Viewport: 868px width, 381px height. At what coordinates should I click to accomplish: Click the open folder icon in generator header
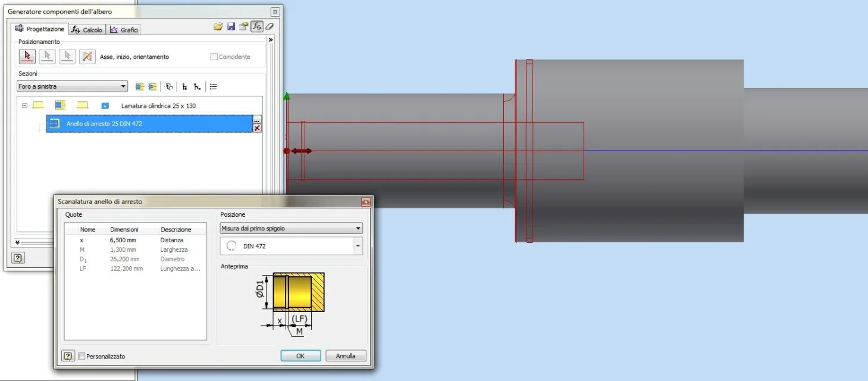[x=218, y=27]
